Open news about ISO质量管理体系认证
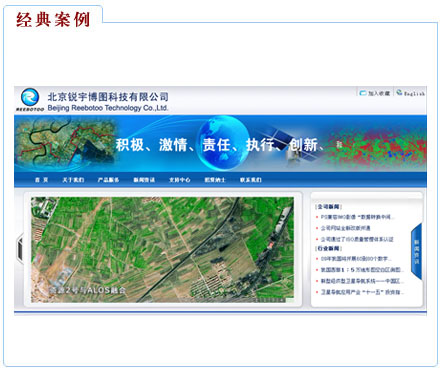The image size is (442, 371). click(357, 239)
